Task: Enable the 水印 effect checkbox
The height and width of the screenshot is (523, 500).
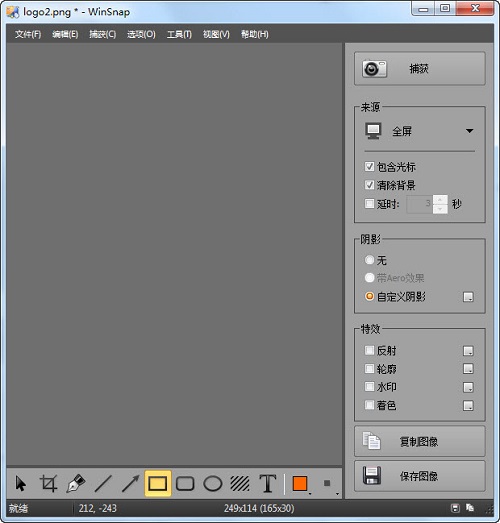Action: (x=369, y=387)
